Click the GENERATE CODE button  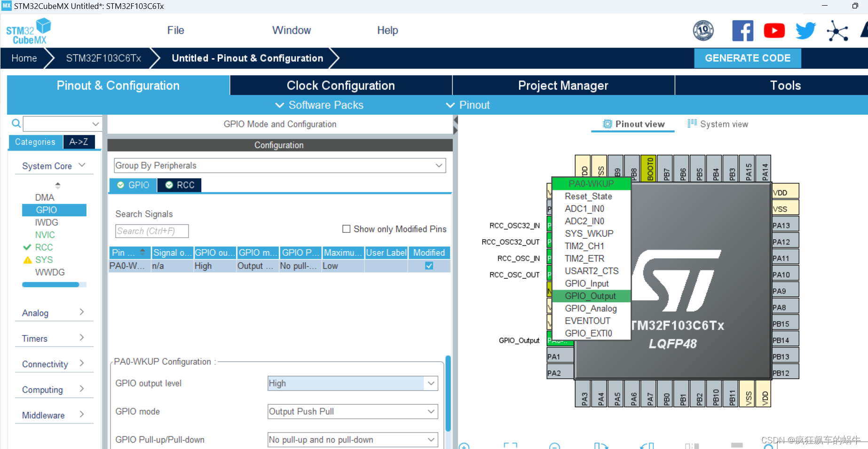748,58
